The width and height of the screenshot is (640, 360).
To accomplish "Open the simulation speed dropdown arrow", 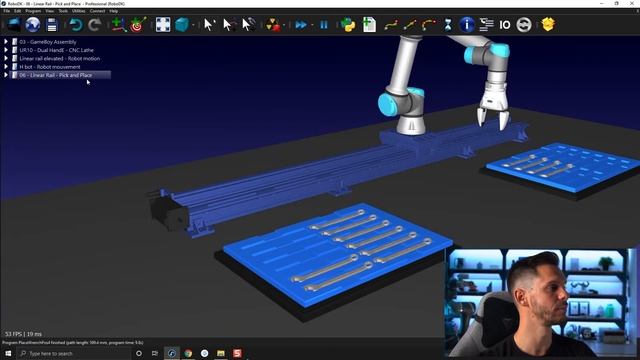I will click(312, 25).
